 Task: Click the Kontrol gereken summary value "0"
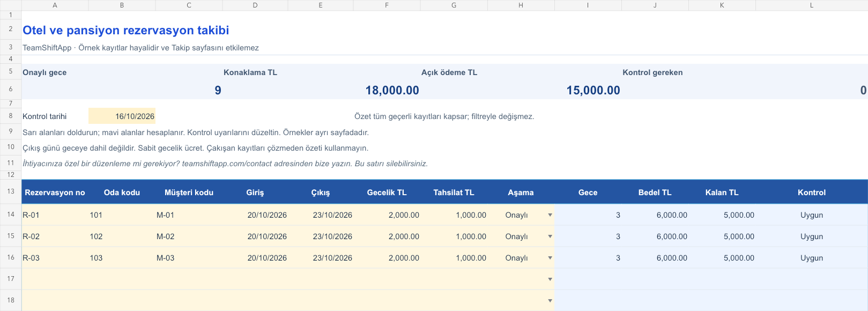click(863, 90)
